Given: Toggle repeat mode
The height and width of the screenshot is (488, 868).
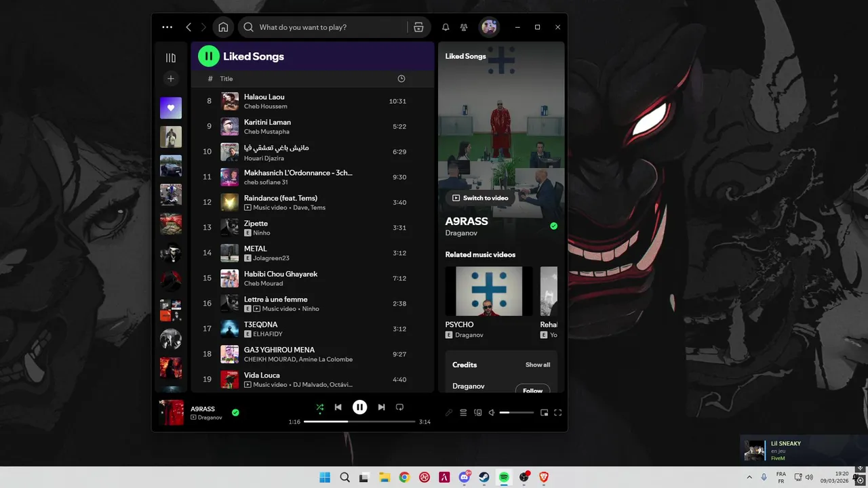Looking at the screenshot, I should [399, 407].
